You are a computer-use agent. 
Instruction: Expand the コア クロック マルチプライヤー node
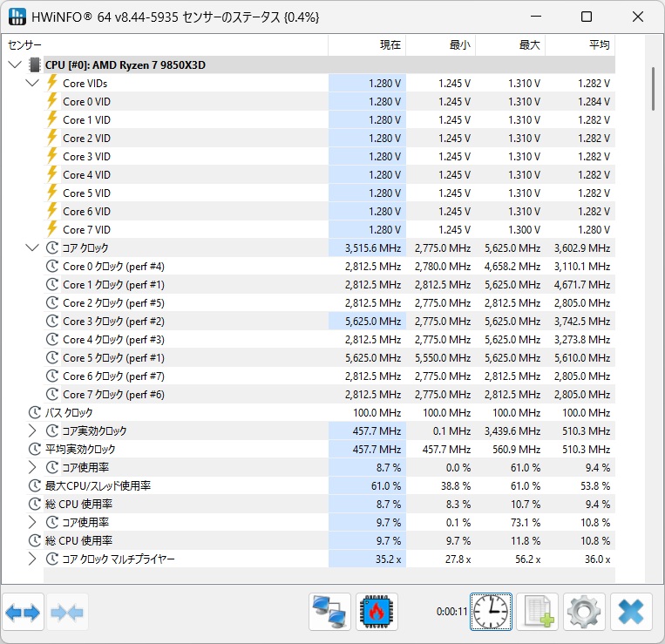32,559
